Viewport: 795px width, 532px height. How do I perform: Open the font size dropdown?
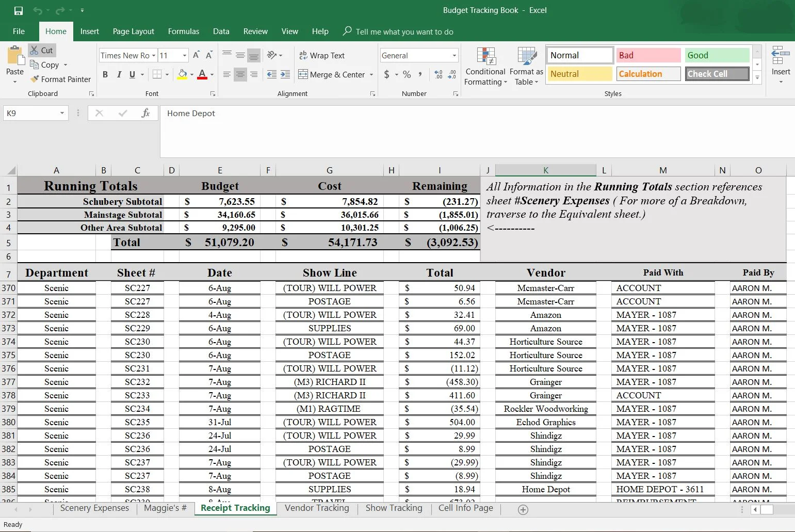(x=185, y=55)
